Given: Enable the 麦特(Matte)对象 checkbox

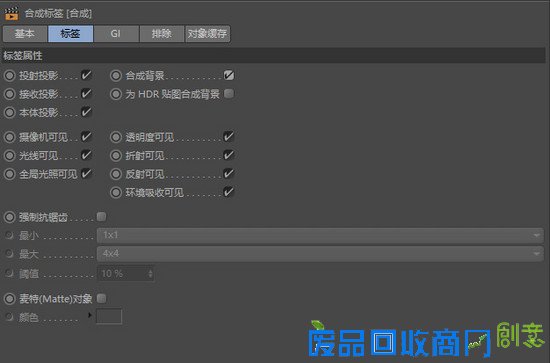Looking at the screenshot, I should (101, 298).
